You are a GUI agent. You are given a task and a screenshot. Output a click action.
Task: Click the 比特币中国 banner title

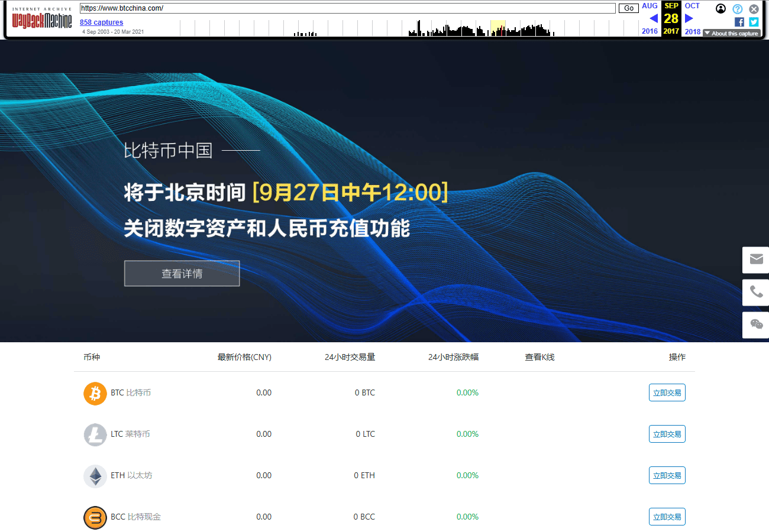(x=168, y=150)
